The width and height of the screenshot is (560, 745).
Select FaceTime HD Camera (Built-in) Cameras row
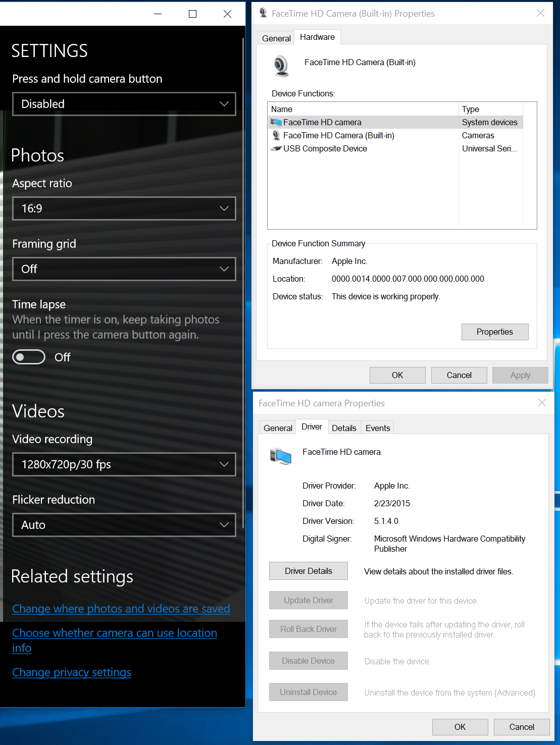(395, 135)
